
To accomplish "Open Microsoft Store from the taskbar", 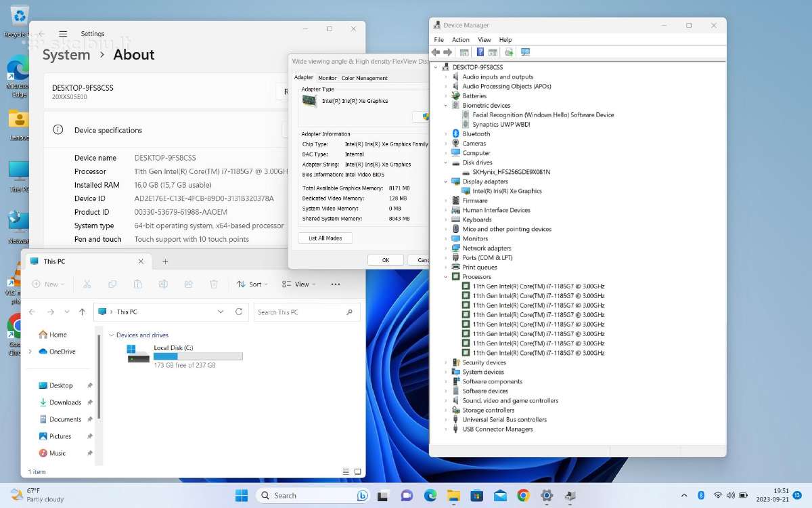I will tap(477, 495).
